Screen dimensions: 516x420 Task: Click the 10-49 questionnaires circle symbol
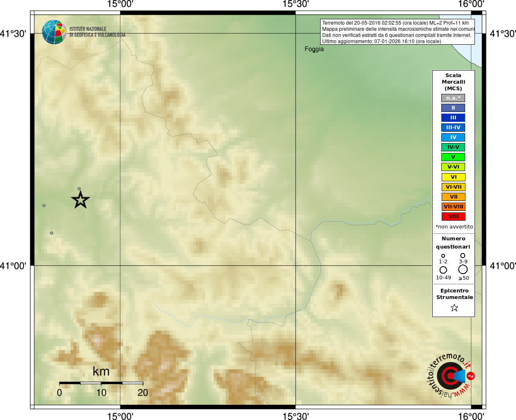(x=443, y=270)
